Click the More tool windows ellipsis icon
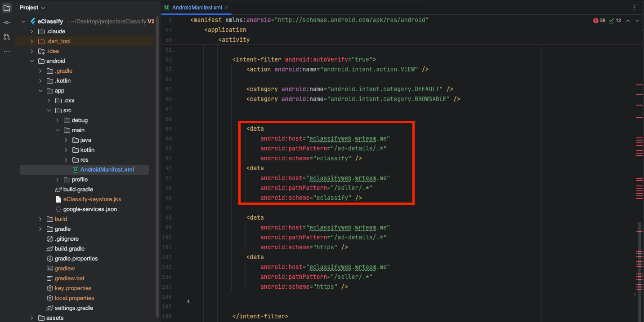The height and width of the screenshot is (322, 644). (6, 51)
